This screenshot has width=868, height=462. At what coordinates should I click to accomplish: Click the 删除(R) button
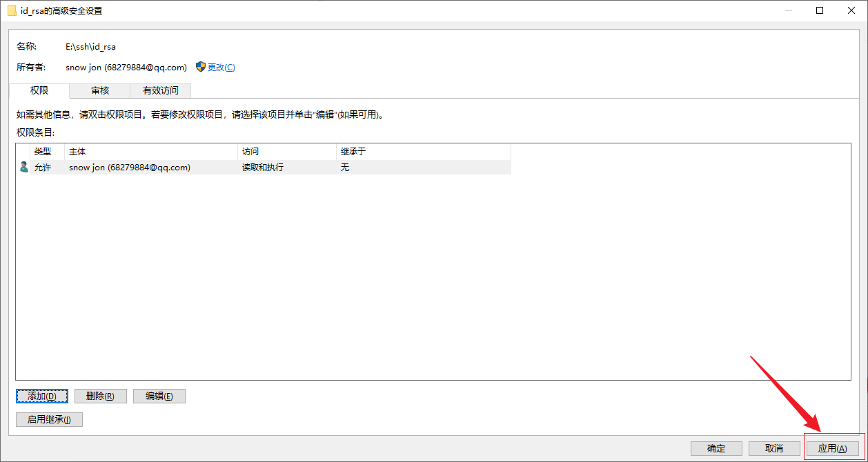click(x=100, y=396)
